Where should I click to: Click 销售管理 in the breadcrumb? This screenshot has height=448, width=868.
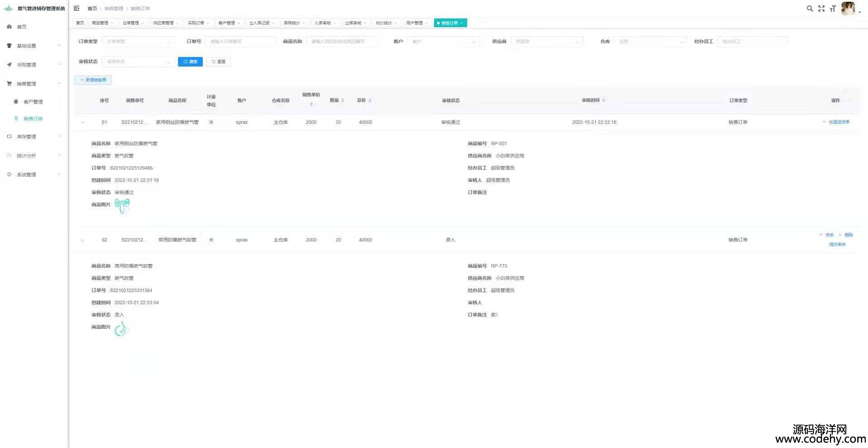[114, 9]
